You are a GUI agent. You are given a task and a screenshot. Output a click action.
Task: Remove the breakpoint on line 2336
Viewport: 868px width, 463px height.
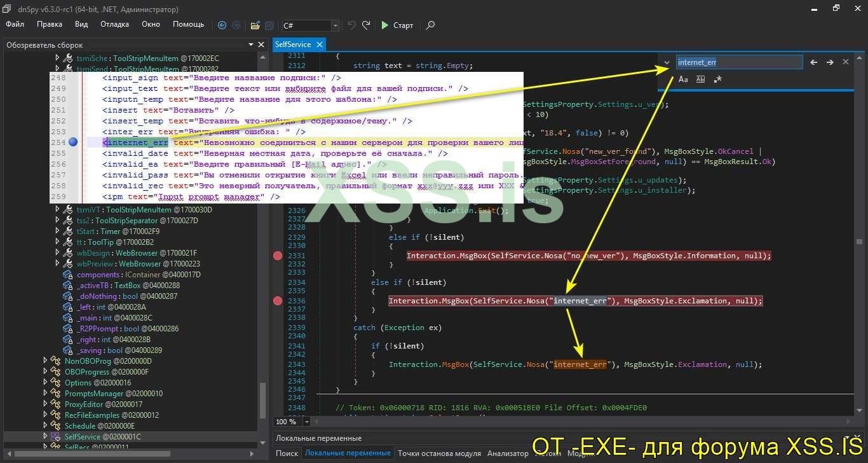click(x=278, y=301)
